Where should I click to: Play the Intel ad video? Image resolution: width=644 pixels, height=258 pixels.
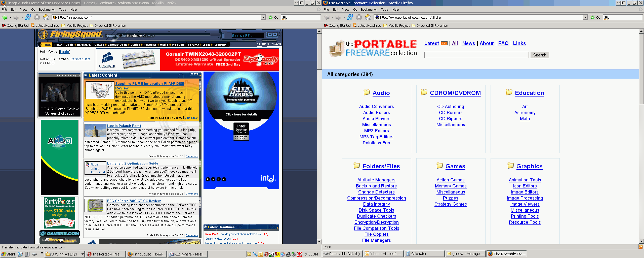pos(208,179)
